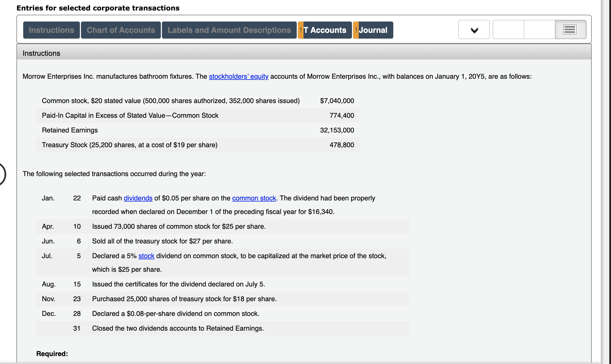The width and height of the screenshot is (611, 364).
Task: Click the warning icon on Journal tab
Action: point(356,30)
